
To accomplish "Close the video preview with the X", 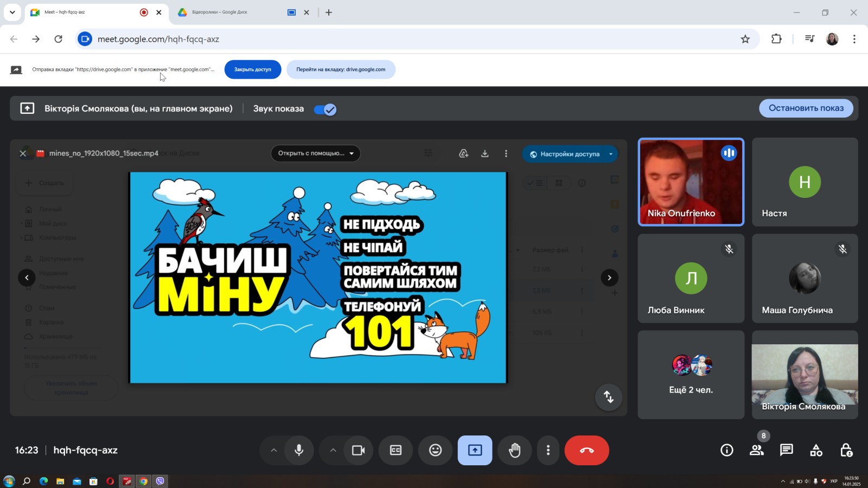I will [x=23, y=153].
